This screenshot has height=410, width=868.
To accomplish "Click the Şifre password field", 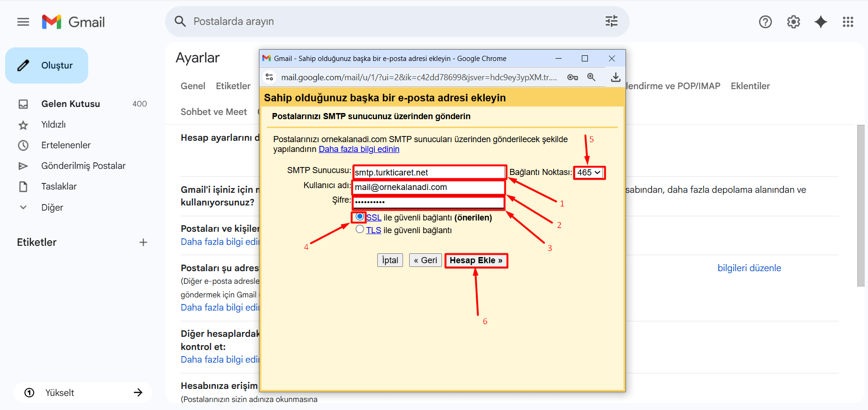I will tap(429, 202).
